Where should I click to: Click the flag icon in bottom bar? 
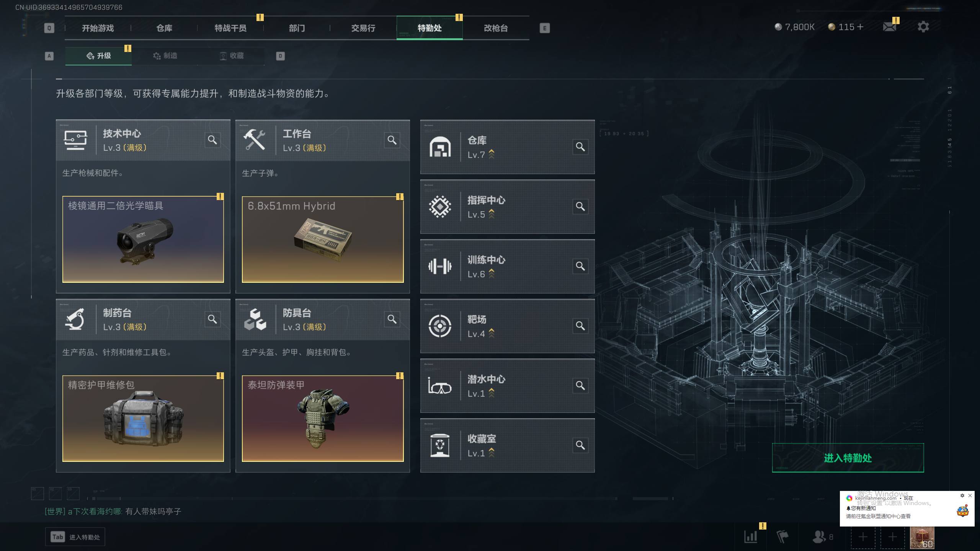782,536
